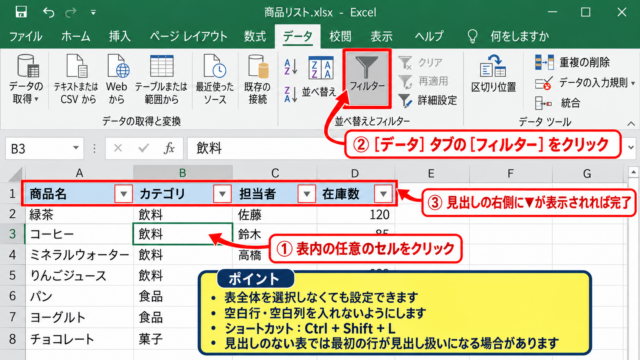Open 詳細設定 advanced filter
Image resolution: width=640 pixels, height=360 pixels.
pos(427,100)
